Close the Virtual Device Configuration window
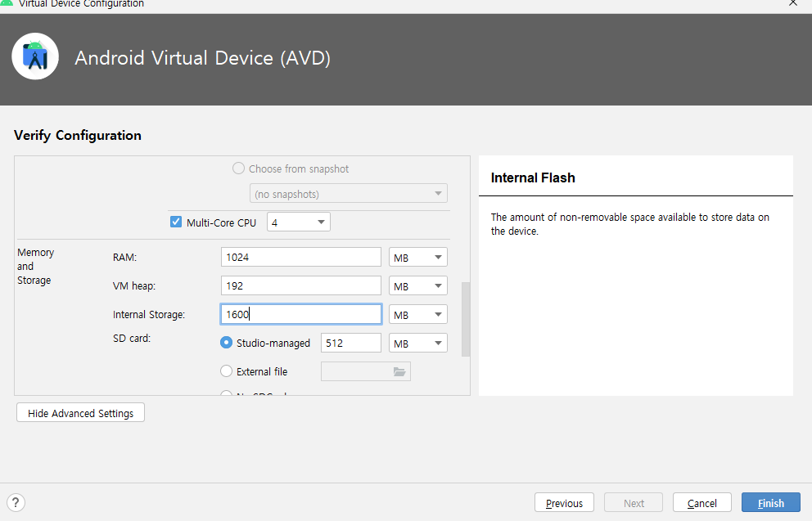Viewport: 812px width, 521px height. [x=793, y=3]
